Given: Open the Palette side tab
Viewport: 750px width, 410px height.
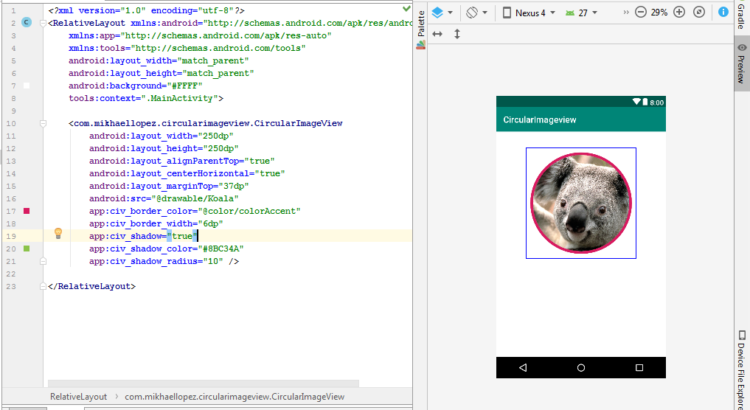Looking at the screenshot, I should pyautogui.click(x=421, y=25).
